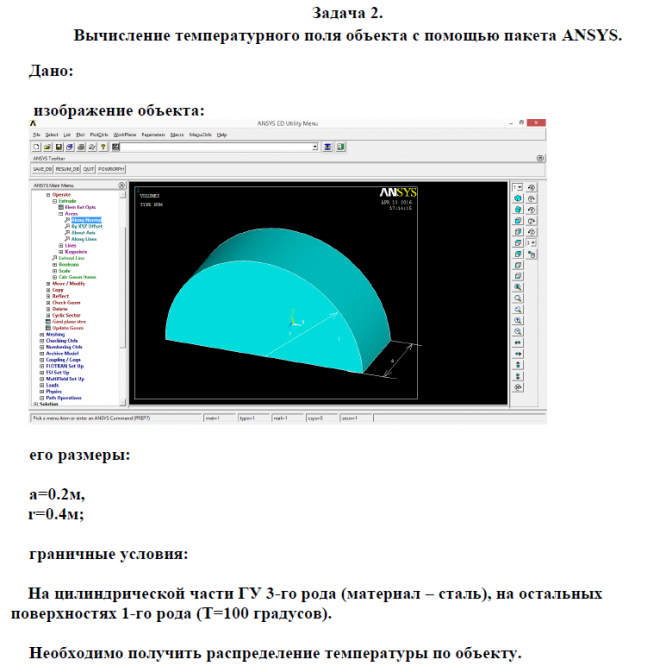Select the Isometric View icon

point(517,198)
